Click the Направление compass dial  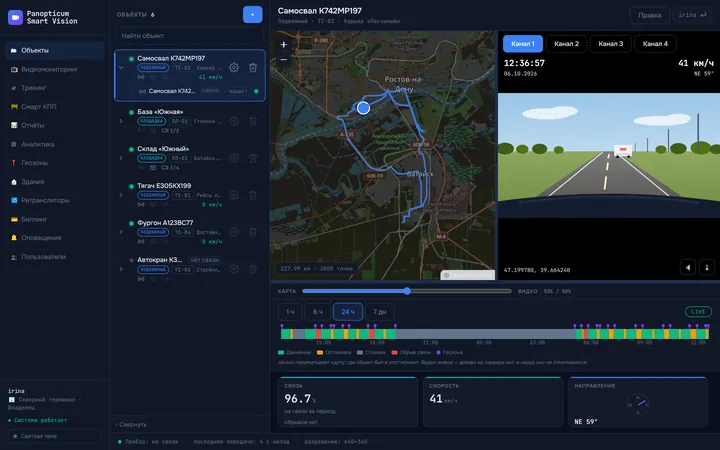638,405
